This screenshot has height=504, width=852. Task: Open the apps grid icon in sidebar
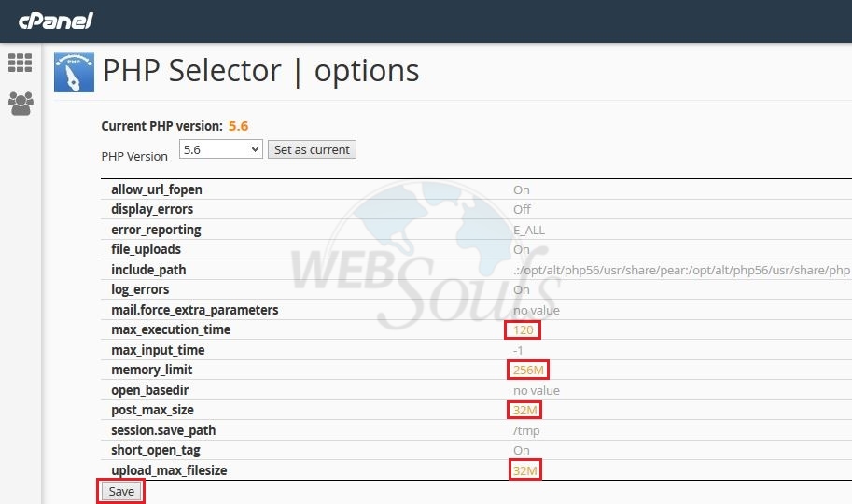pyautogui.click(x=21, y=63)
